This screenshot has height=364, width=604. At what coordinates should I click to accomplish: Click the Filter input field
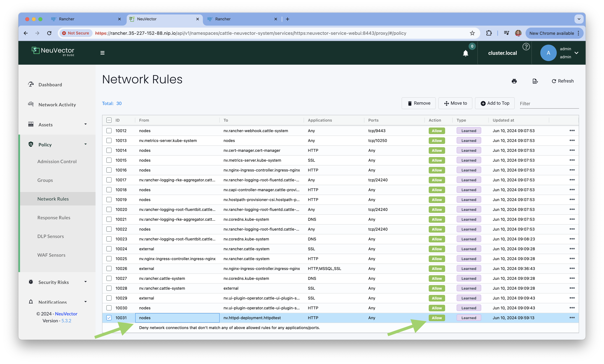pos(549,104)
